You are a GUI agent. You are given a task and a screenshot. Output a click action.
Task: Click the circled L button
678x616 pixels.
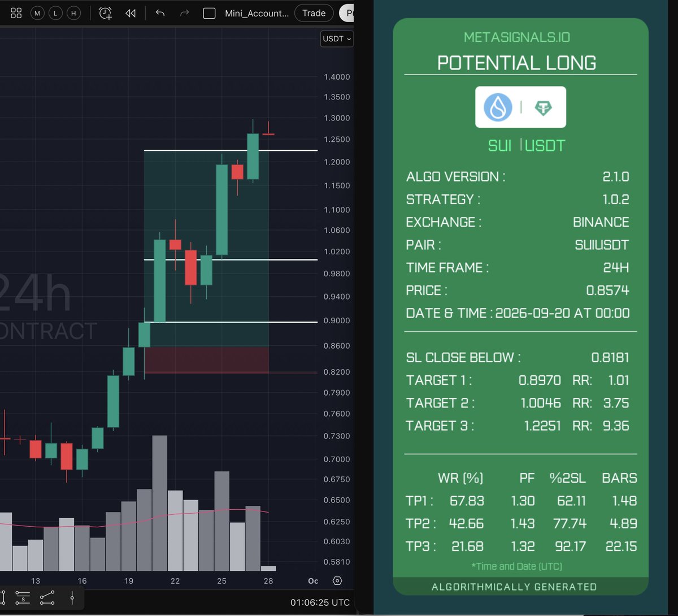[x=55, y=13]
